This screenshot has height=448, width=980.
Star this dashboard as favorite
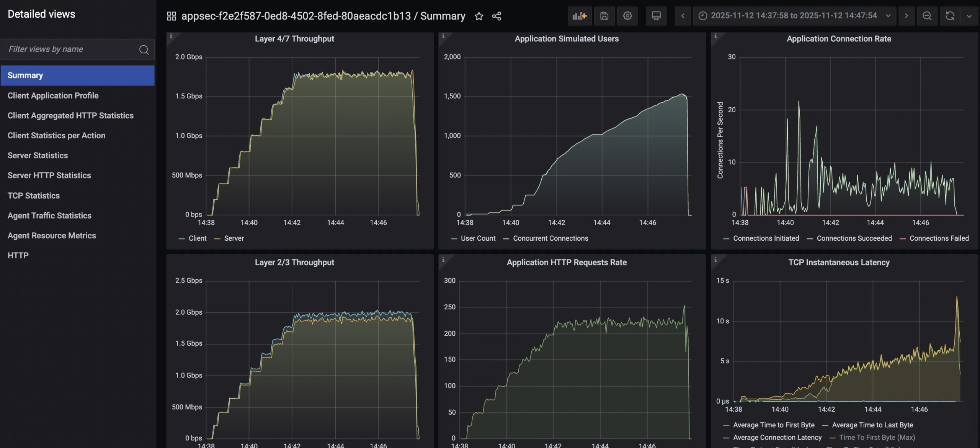tap(479, 16)
